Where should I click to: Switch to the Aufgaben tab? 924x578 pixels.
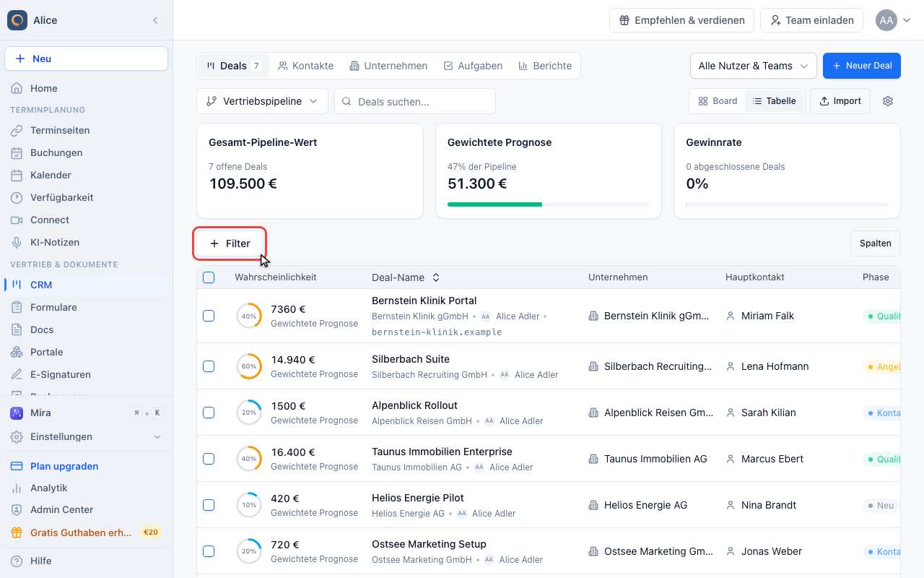[x=473, y=66]
